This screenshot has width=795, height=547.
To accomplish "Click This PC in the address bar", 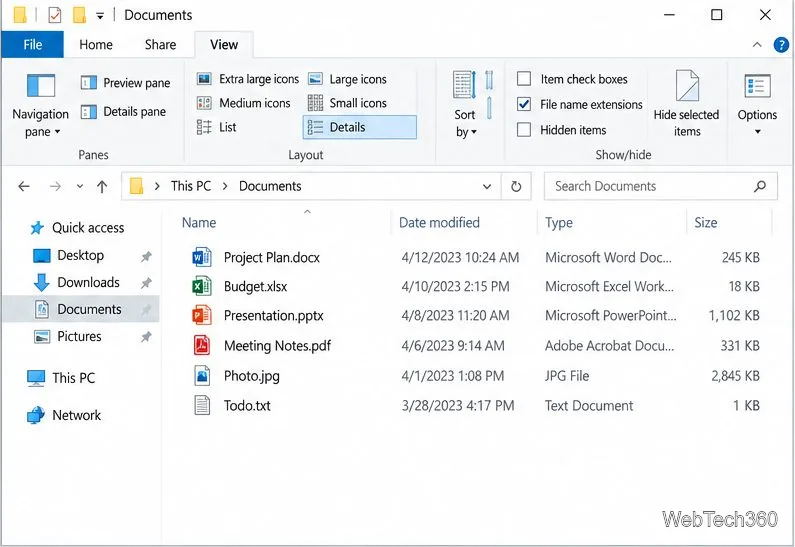I will point(191,186).
